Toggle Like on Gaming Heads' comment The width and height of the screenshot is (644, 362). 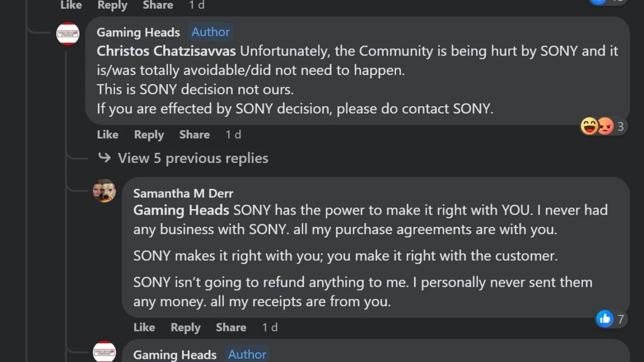(x=107, y=135)
